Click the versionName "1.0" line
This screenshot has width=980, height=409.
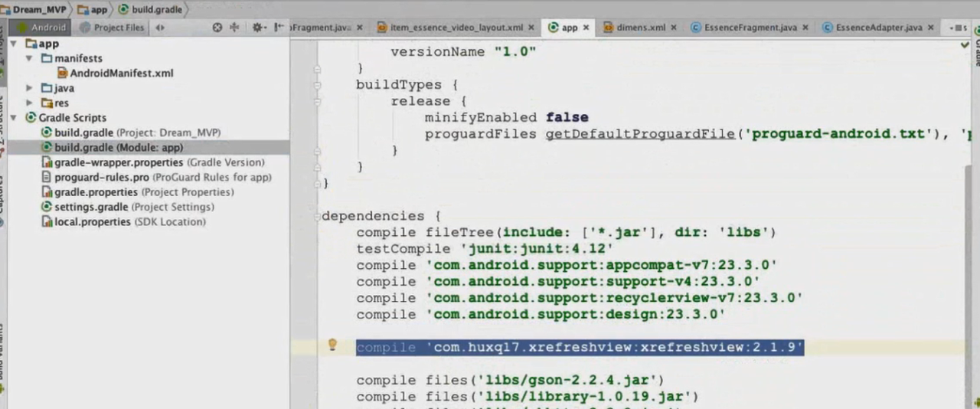[x=463, y=52]
